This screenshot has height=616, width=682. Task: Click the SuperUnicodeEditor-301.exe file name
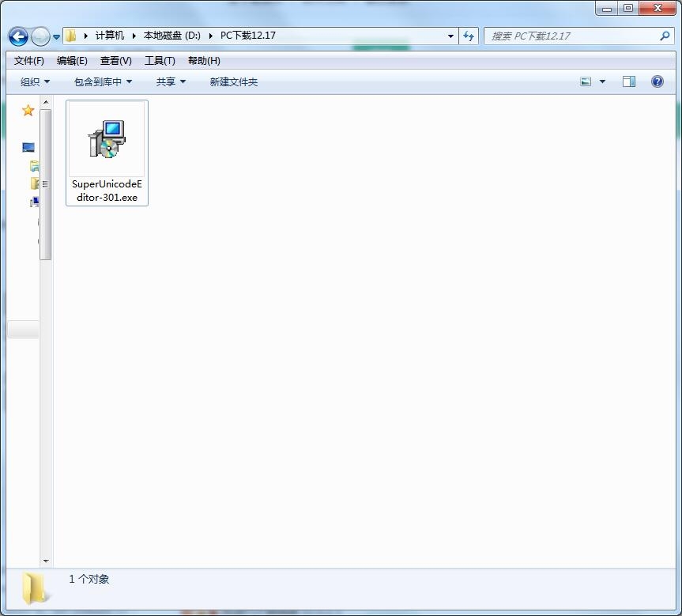point(107,191)
